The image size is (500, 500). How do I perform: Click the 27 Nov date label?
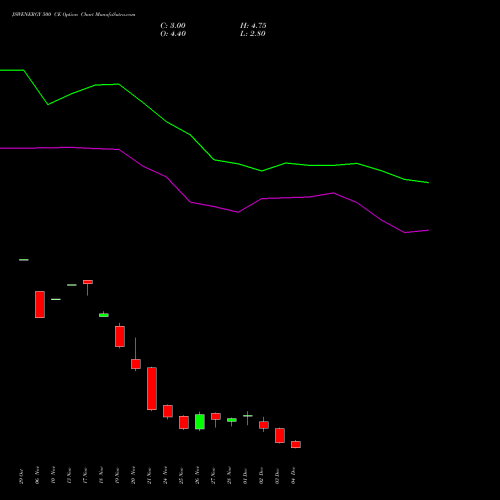[x=213, y=475]
